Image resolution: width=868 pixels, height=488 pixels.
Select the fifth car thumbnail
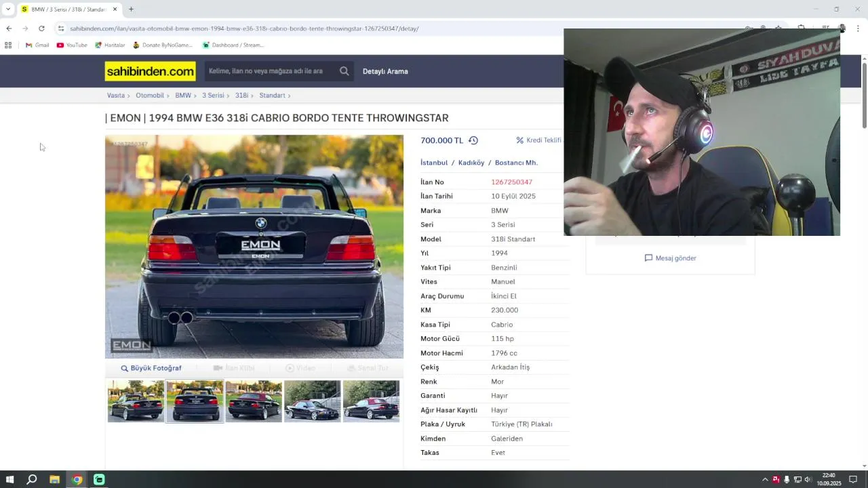pos(372,401)
